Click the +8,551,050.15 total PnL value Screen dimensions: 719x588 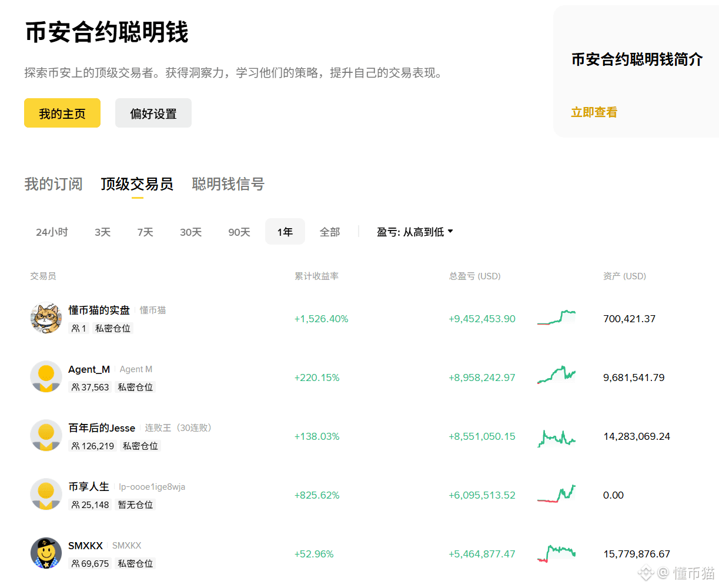pos(482,436)
